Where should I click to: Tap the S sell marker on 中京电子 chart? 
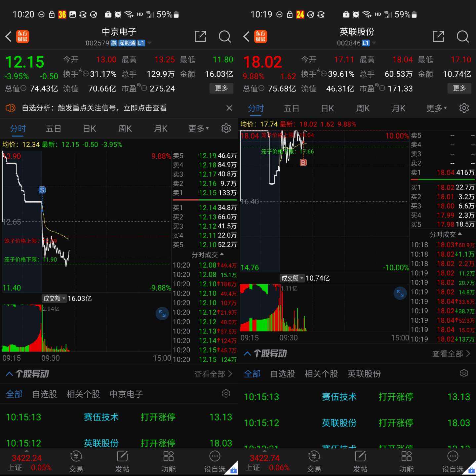point(42,190)
